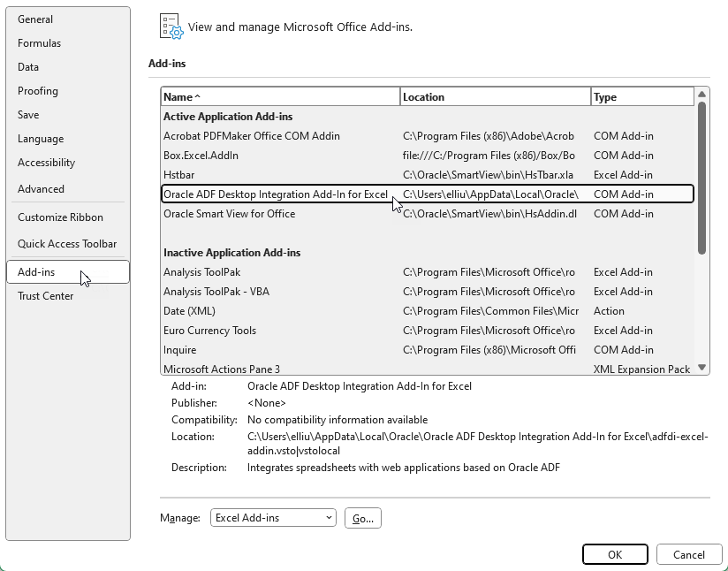Viewport: 728px width, 571px height.
Task: Go to Customize Ribbon settings
Action: (60, 217)
